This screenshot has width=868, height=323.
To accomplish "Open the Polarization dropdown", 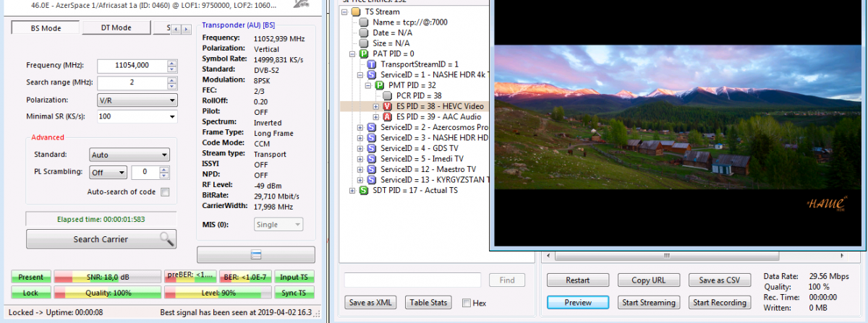I will (x=137, y=100).
